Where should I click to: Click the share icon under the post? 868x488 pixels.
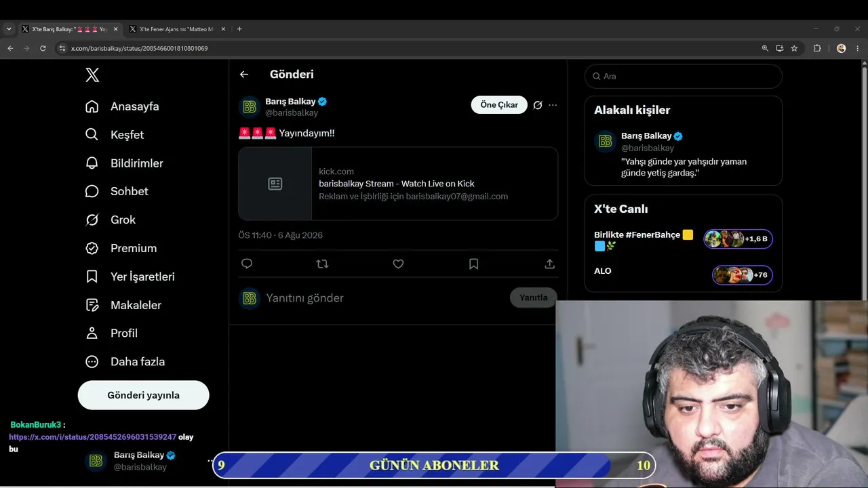[x=550, y=264]
